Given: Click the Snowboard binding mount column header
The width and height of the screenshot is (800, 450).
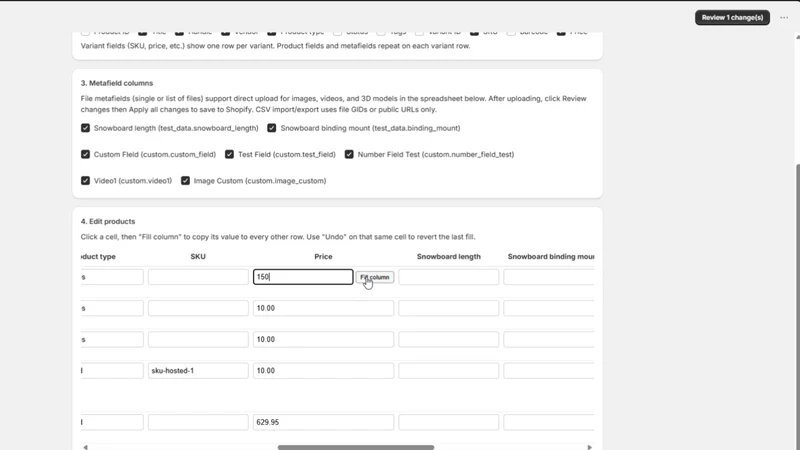Looking at the screenshot, I should (x=551, y=257).
